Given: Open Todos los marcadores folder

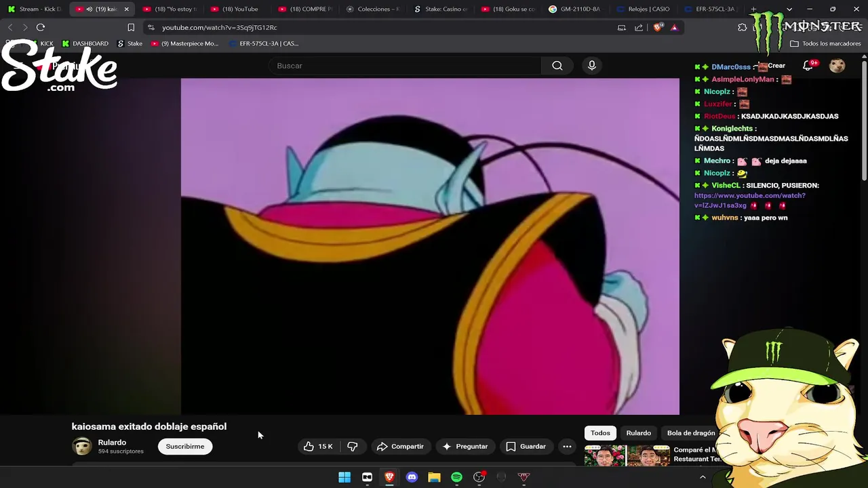Looking at the screenshot, I should coord(825,43).
